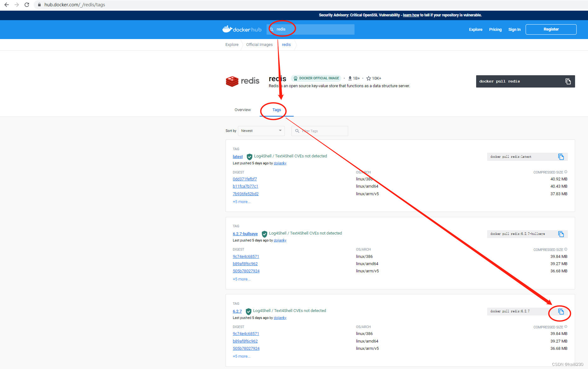Click doijanky link under latest tag
This screenshot has width=588, height=369.
[280, 163]
